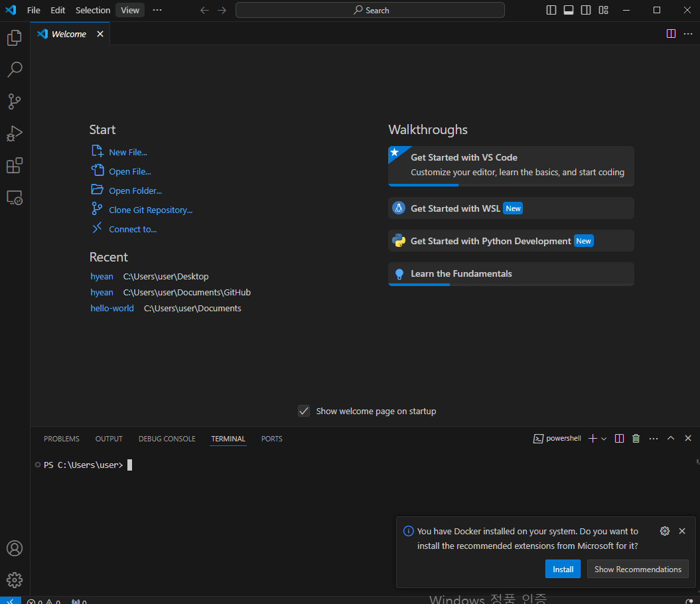The image size is (700, 604).
Task: Open errors and warnings status item
Action: pos(43,601)
